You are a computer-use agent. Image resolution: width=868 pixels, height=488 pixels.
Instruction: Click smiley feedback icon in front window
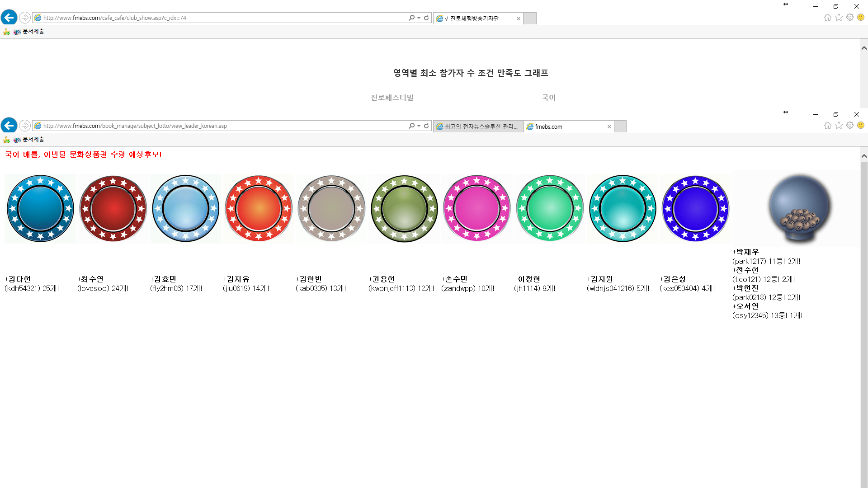pos(861,125)
